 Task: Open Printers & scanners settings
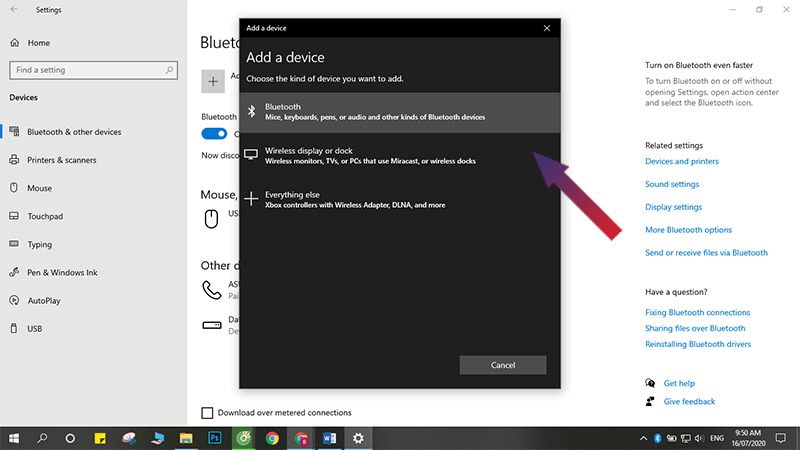61,160
